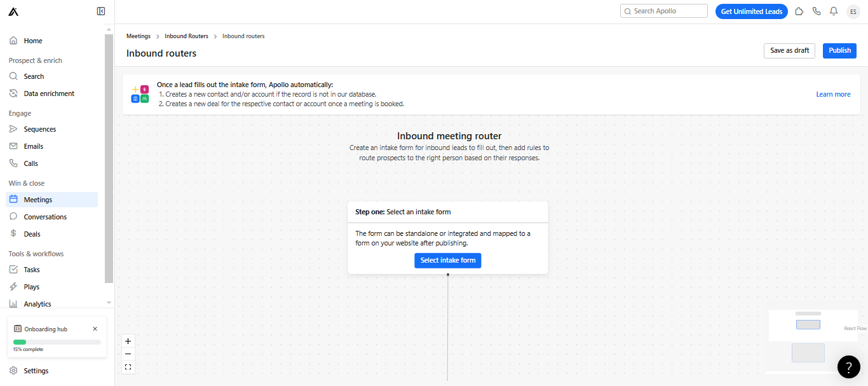Select the Meetings sidebar item
Screen dimensions: 868x386
pyautogui.click(x=52, y=200)
